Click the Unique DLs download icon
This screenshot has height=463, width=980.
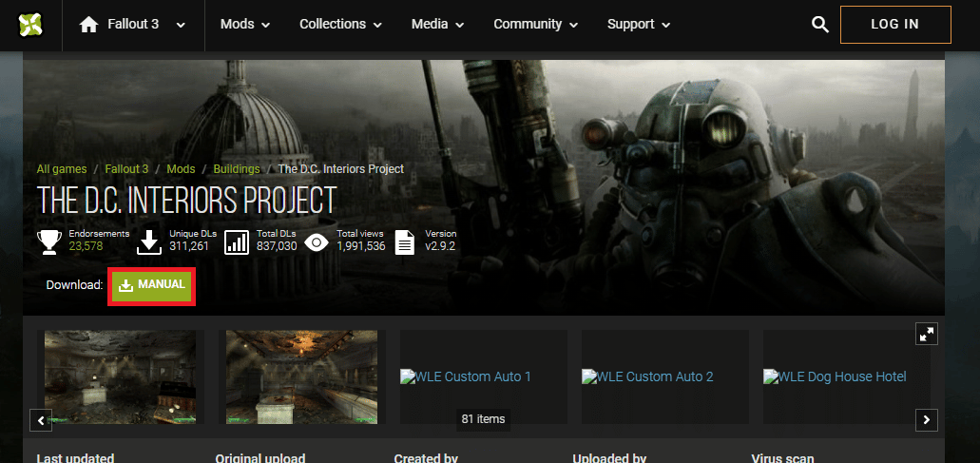click(149, 242)
